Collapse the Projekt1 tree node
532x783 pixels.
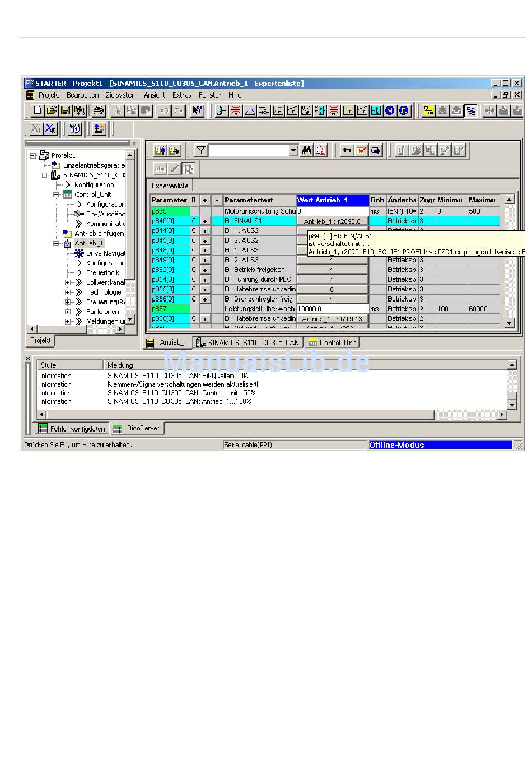tap(33, 155)
